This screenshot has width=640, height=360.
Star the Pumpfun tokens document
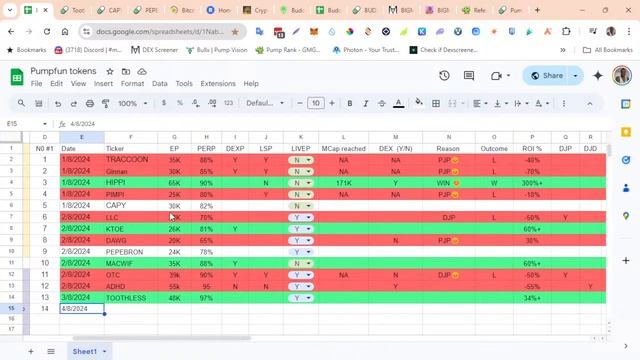click(110, 71)
